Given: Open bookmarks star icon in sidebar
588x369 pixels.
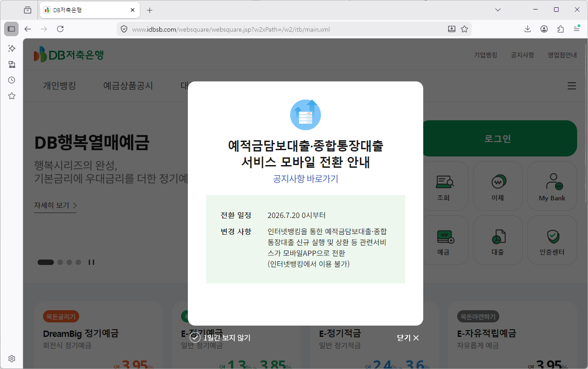Looking at the screenshot, I should pyautogui.click(x=12, y=96).
